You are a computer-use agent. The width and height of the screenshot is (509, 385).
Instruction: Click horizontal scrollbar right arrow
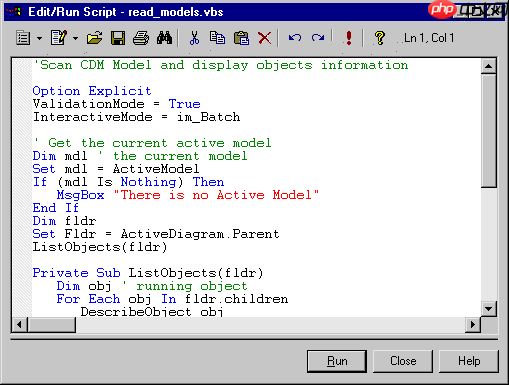pyautogui.click(x=473, y=324)
